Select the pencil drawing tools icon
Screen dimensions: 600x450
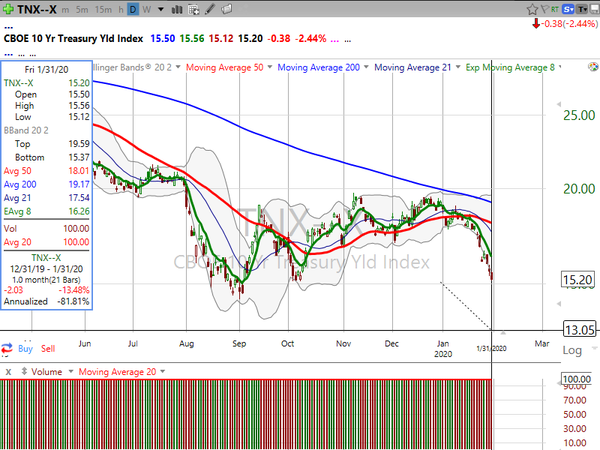[x=210, y=9]
